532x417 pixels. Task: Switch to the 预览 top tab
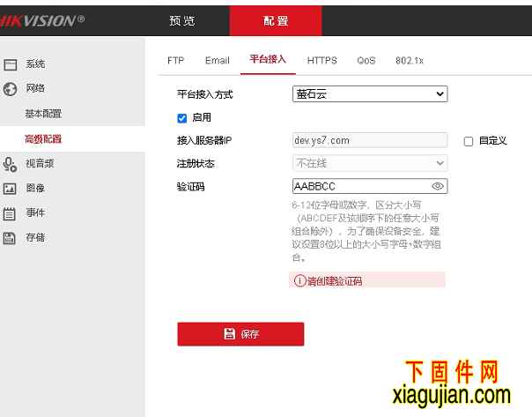pos(182,20)
